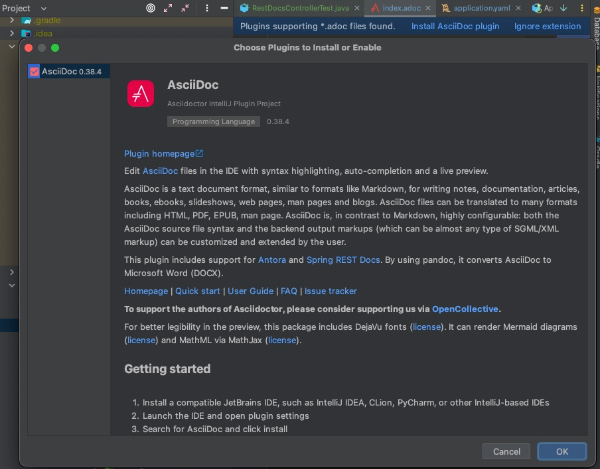Open the DejaVu fonts license link
The width and height of the screenshot is (600, 469).
pyautogui.click(x=426, y=327)
